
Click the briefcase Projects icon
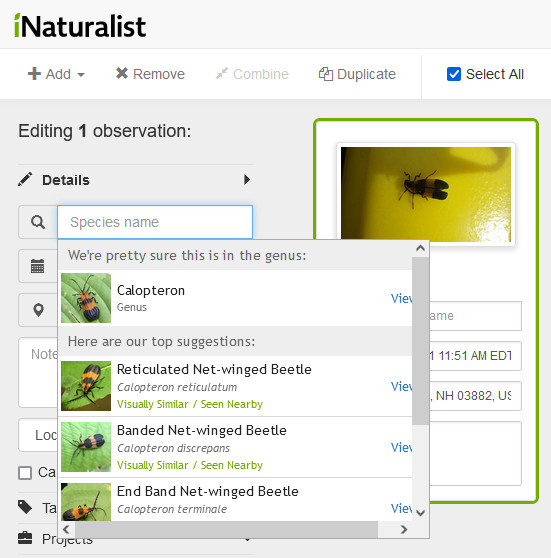(25, 538)
